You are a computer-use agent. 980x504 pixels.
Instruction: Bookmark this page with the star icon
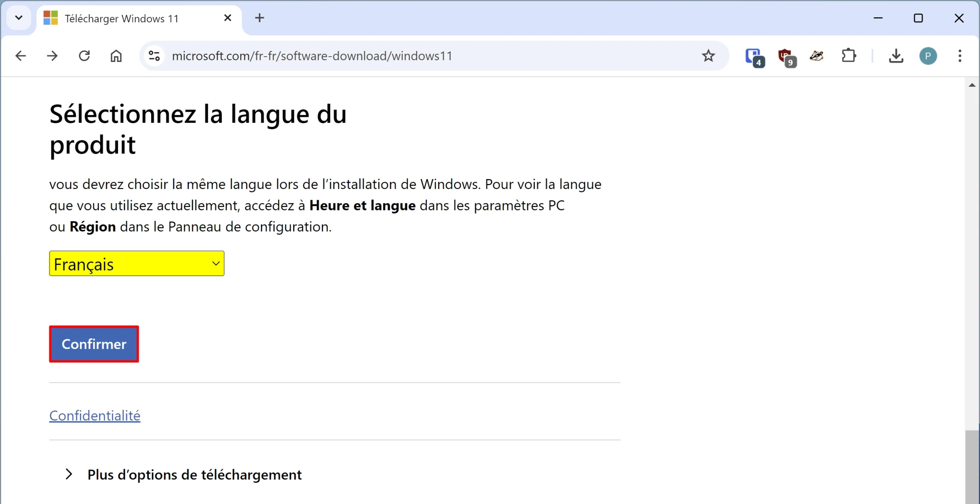(x=709, y=56)
